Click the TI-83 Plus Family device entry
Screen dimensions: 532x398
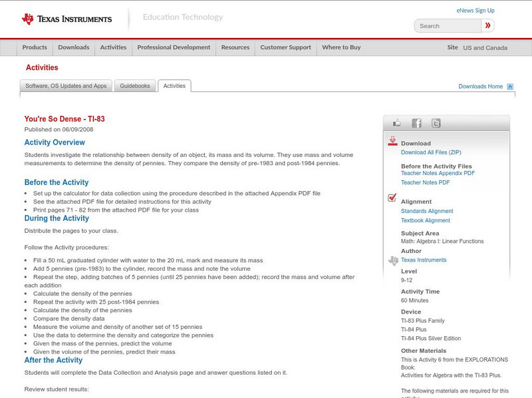coord(423,321)
